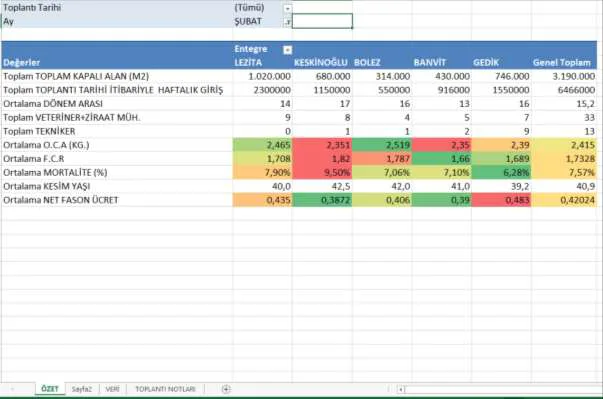This screenshot has width=603, height=399.
Task: Select the fason ücret total cell 0,42024
Action: point(564,200)
